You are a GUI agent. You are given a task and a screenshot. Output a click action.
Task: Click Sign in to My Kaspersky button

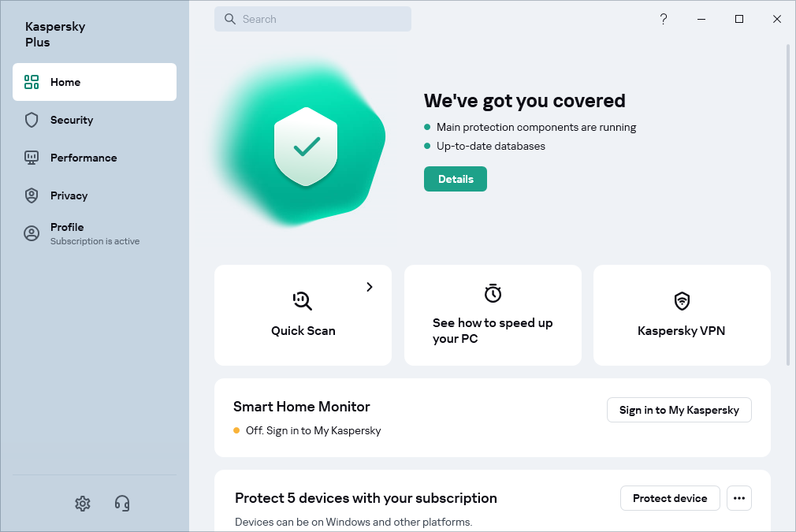679,410
